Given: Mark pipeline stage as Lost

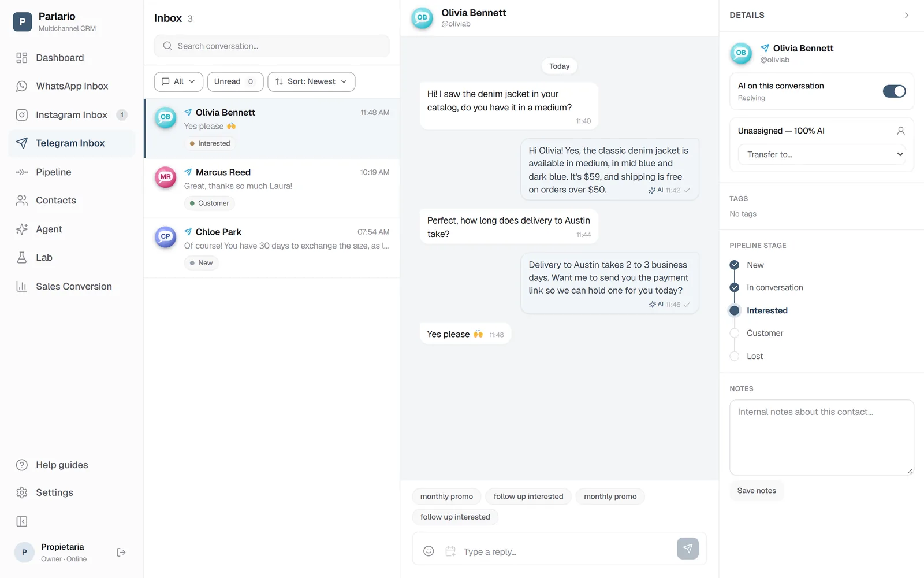Looking at the screenshot, I should (x=746, y=356).
